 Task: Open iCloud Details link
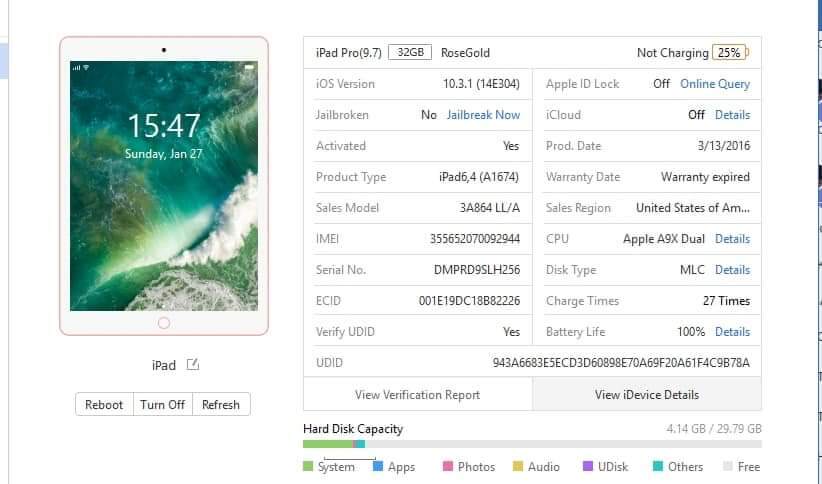(x=732, y=115)
